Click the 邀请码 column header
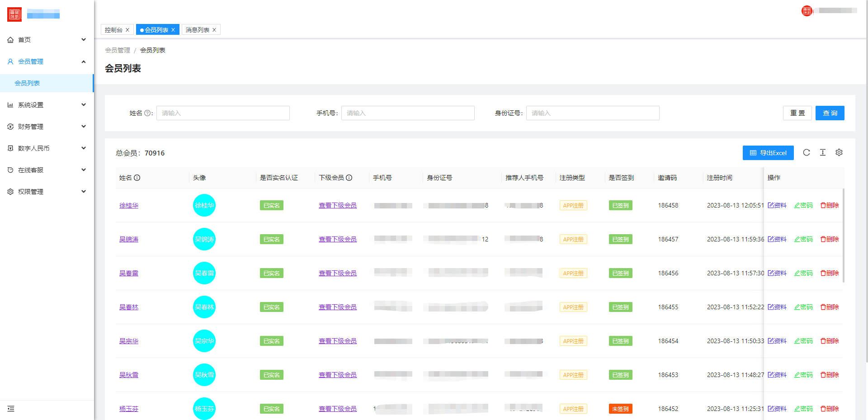This screenshot has height=420, width=868. point(667,178)
